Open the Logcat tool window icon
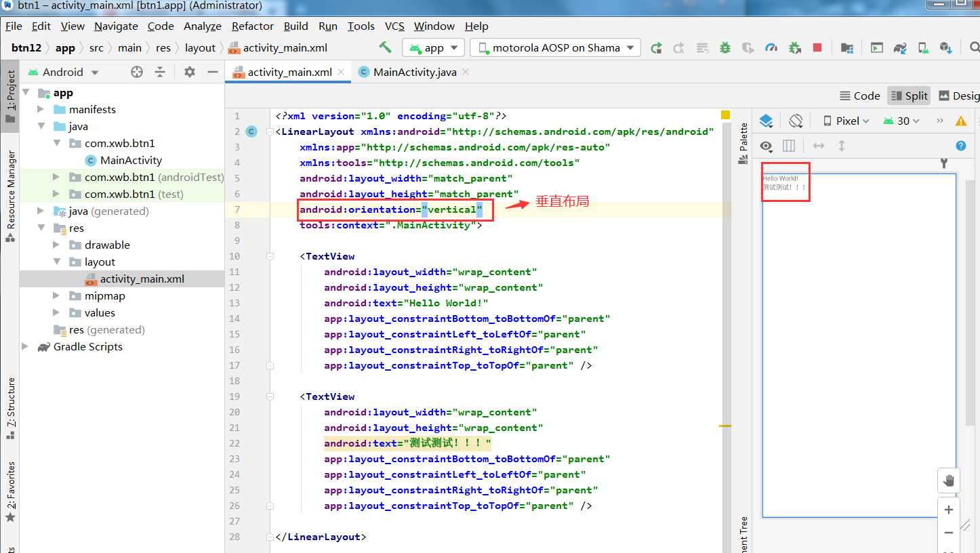Viewport: 980px width, 553px height. pos(877,47)
